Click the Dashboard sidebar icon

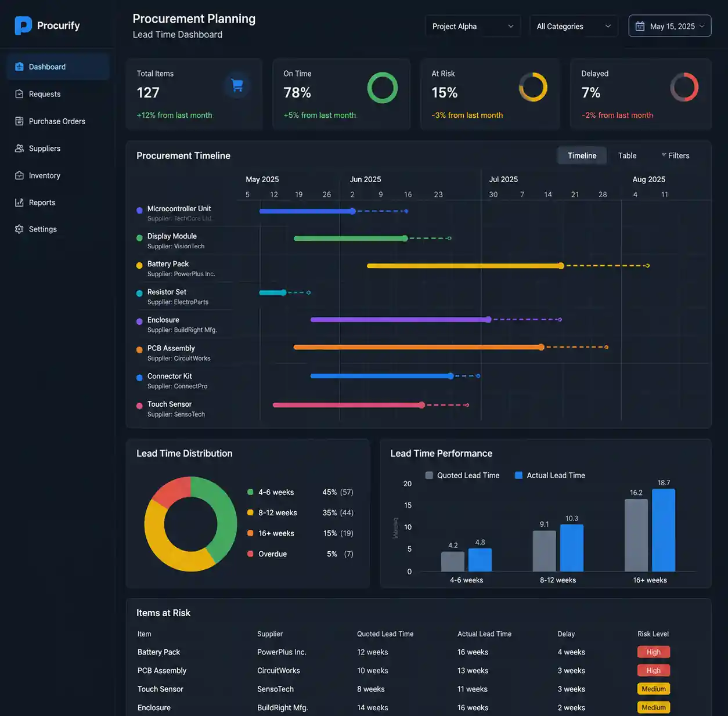(x=19, y=67)
